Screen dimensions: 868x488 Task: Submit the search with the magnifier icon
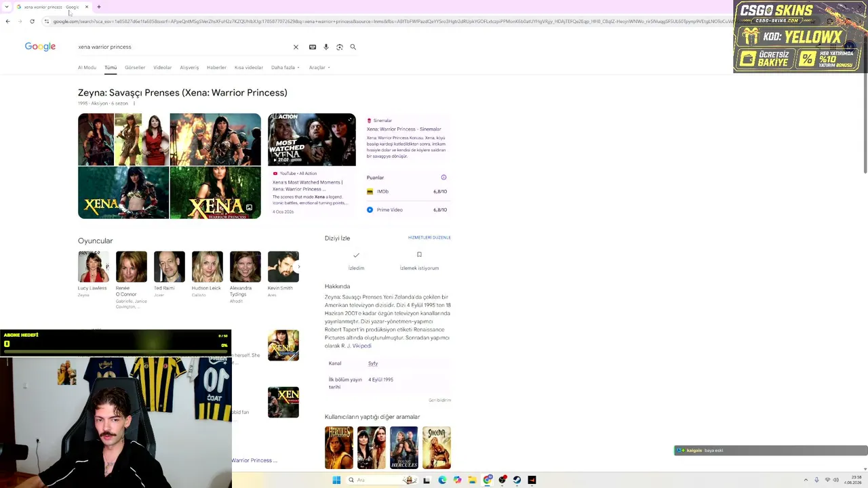point(353,47)
